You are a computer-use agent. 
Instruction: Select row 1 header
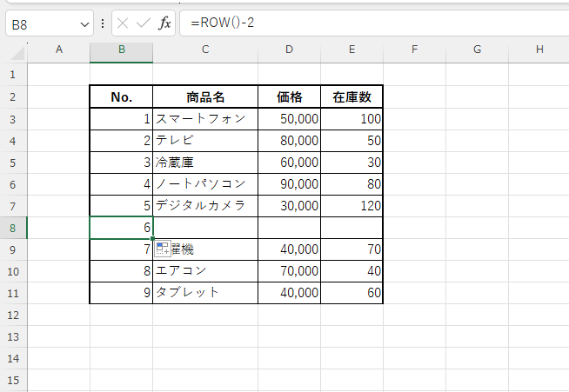pyautogui.click(x=13, y=75)
